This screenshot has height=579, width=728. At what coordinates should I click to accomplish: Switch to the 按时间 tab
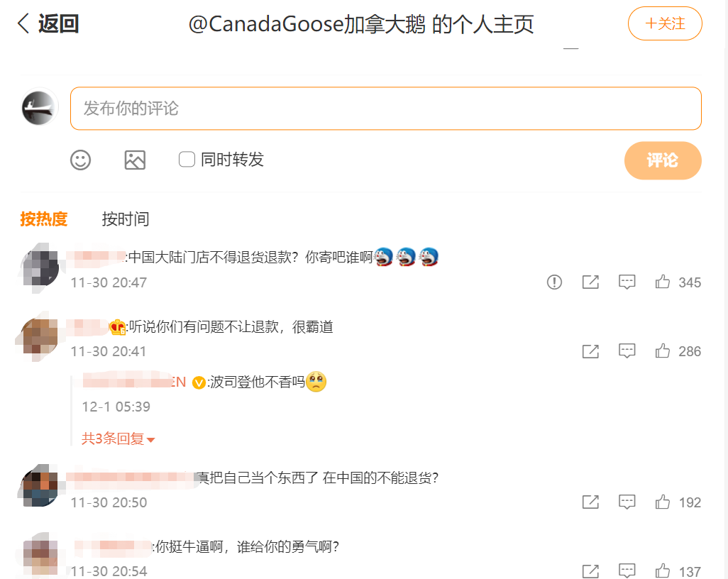pyautogui.click(x=126, y=219)
